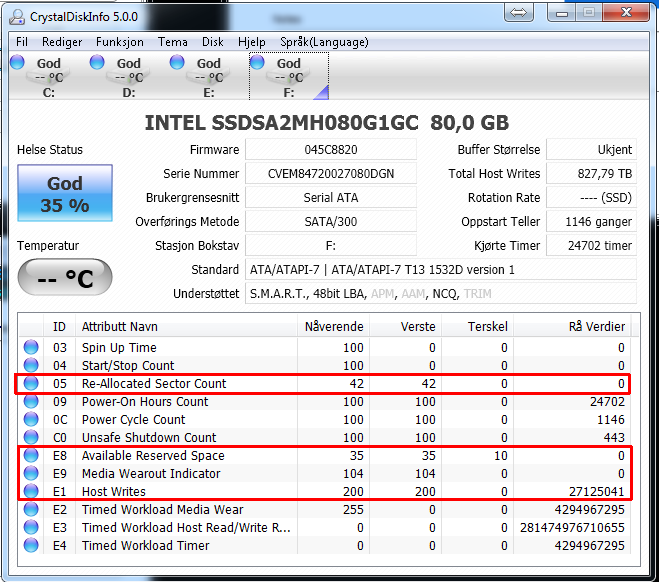Image resolution: width=659 pixels, height=582 pixels.
Task: Click status orb for Media Wearout Indicator
Action: pyautogui.click(x=31, y=474)
